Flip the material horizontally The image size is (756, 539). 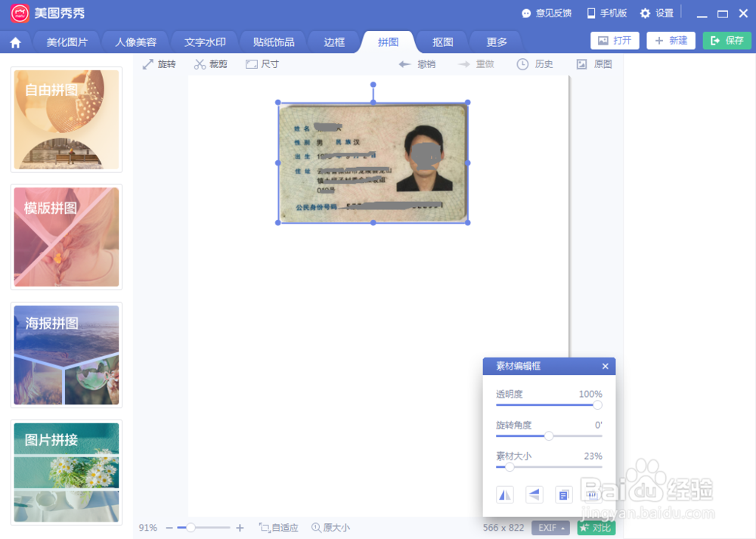click(x=504, y=494)
